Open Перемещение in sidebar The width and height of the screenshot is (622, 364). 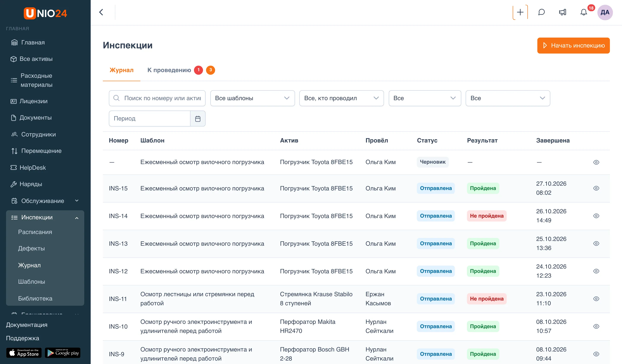(x=36, y=151)
